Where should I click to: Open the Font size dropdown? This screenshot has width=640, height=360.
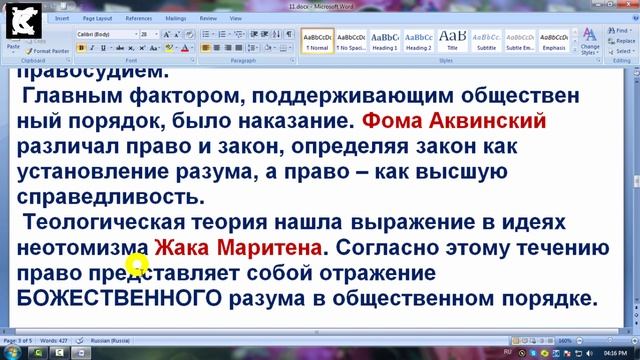[156, 35]
